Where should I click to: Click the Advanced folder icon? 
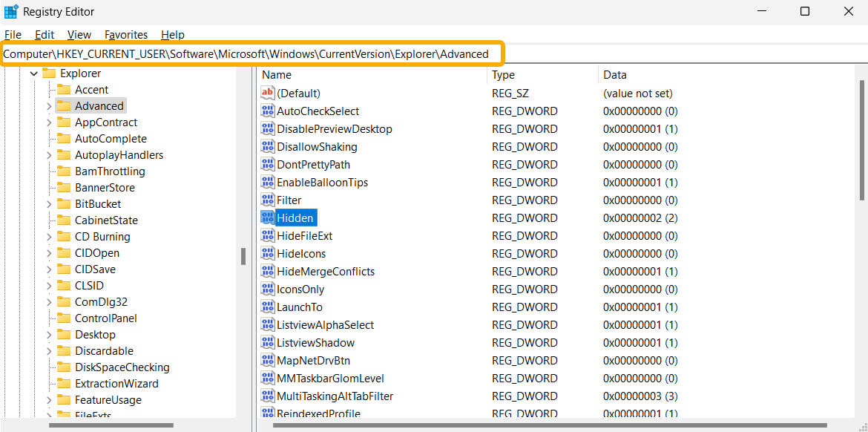pyautogui.click(x=62, y=105)
